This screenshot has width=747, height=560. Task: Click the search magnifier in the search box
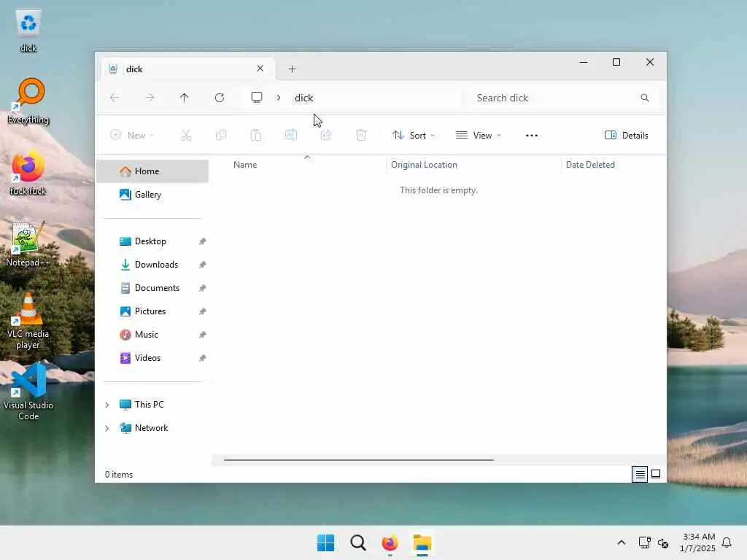point(645,98)
